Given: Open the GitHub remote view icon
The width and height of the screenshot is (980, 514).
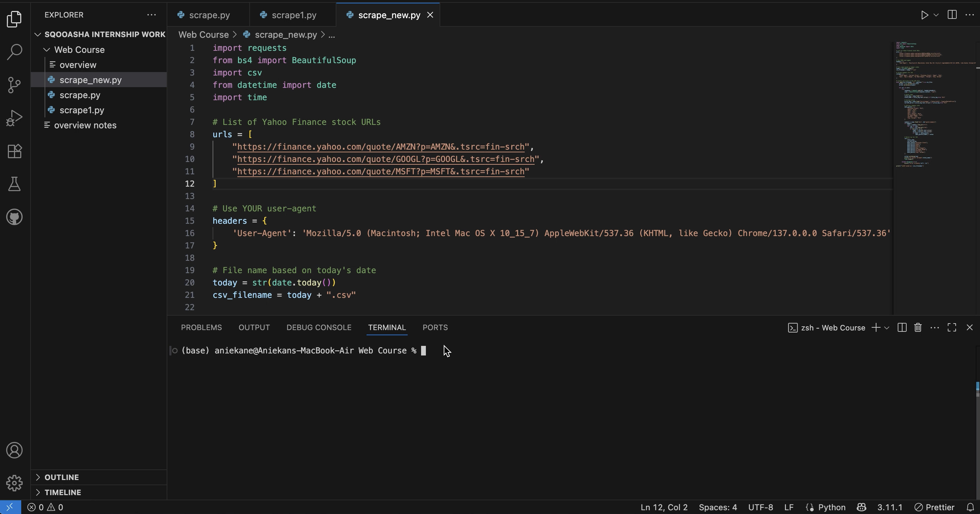Looking at the screenshot, I should [x=14, y=217].
